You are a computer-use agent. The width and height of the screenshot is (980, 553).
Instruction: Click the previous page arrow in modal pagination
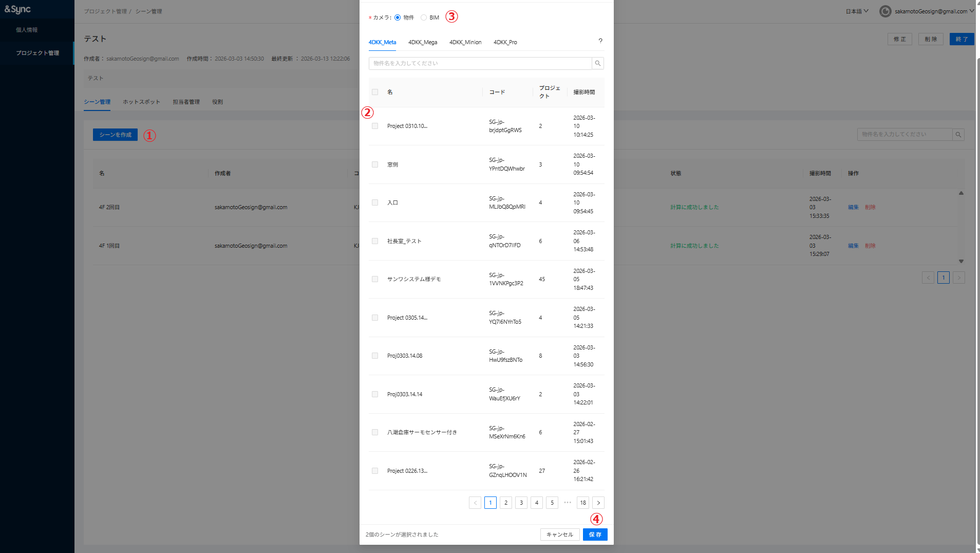tap(475, 503)
